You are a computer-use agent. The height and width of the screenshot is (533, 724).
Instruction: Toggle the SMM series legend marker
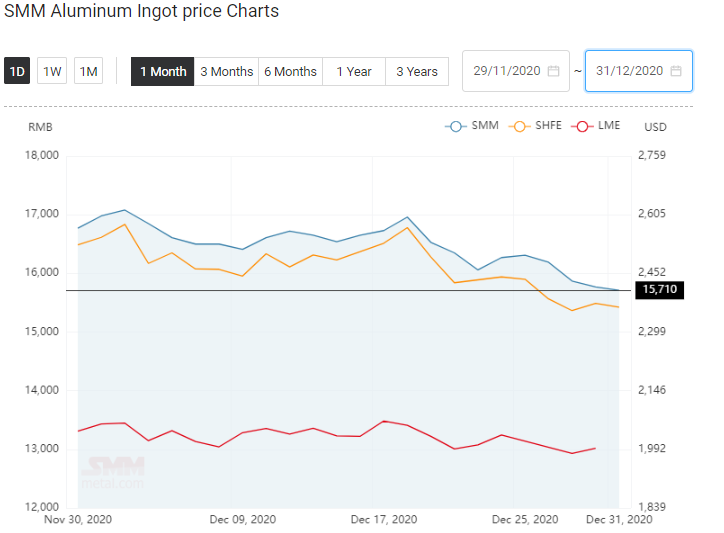456,126
